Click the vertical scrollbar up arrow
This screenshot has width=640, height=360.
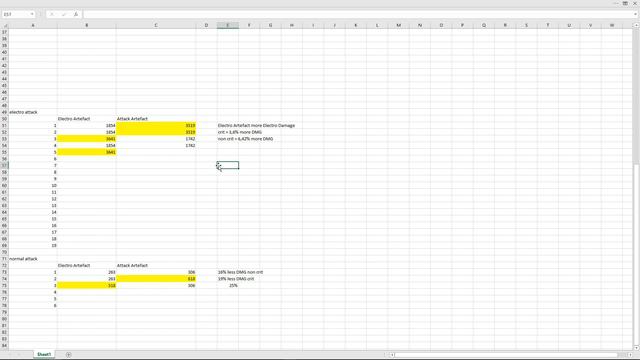pos(636,25)
